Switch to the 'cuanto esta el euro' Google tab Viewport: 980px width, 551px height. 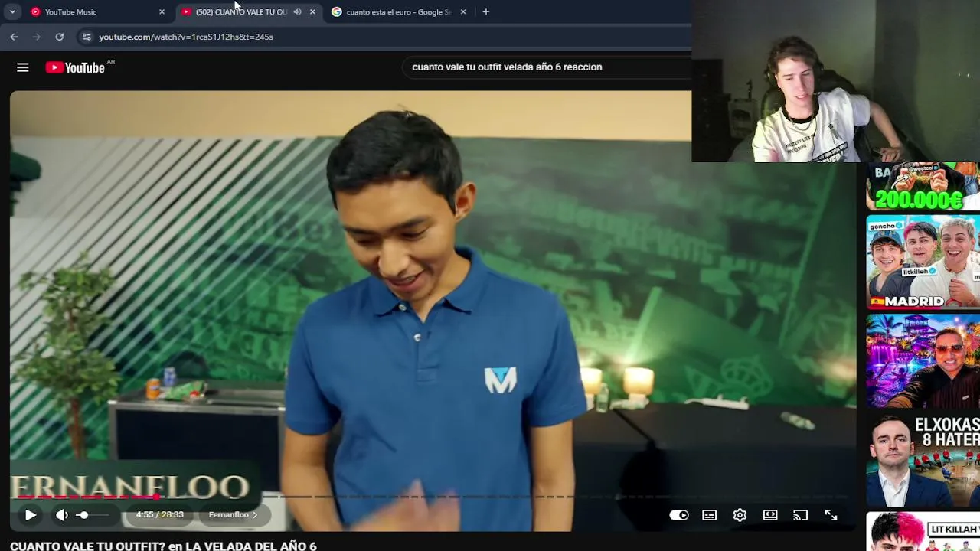point(398,12)
